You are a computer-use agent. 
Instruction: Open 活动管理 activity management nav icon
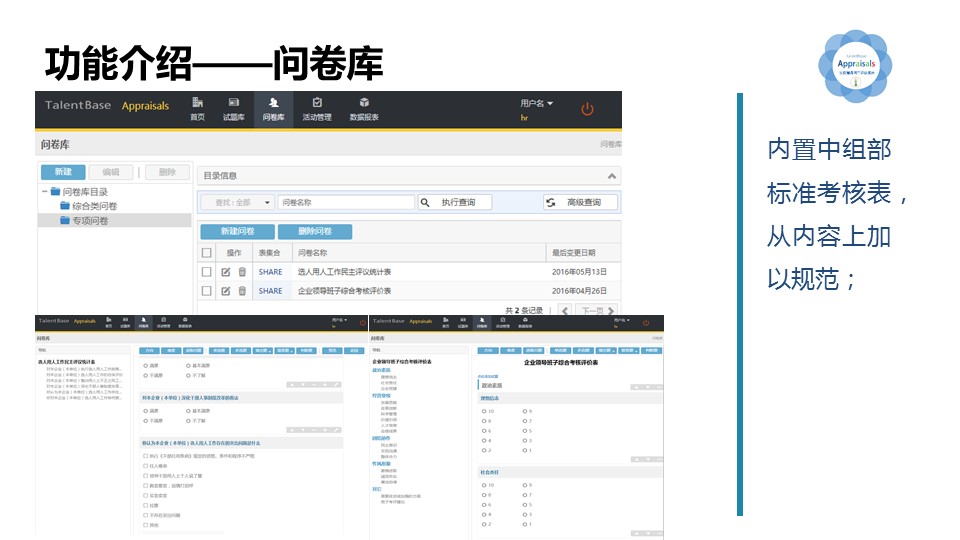[317, 103]
